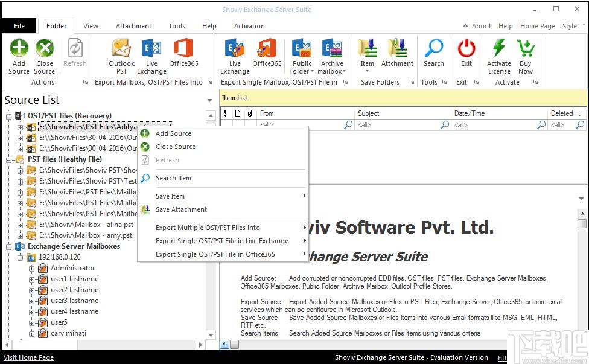Click the Administrator mailbox icon
This screenshot has width=589, height=364.
click(x=43, y=268)
